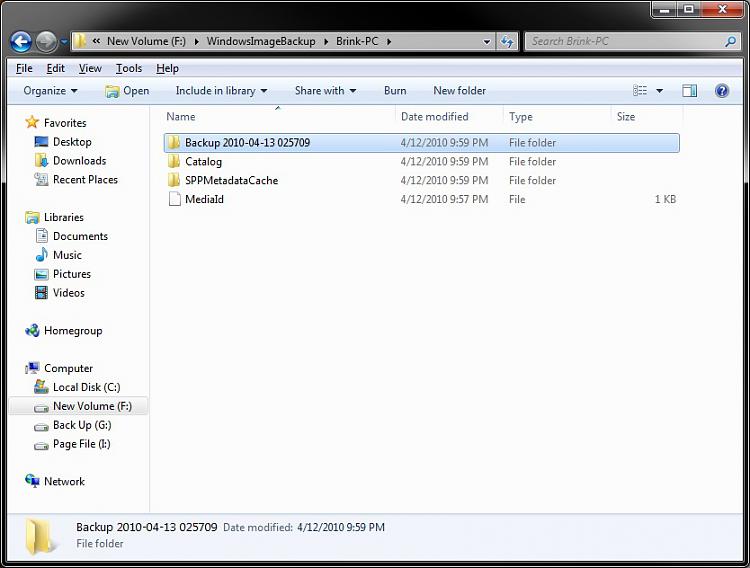Open the Pictures library
The image size is (750, 568).
[72, 274]
